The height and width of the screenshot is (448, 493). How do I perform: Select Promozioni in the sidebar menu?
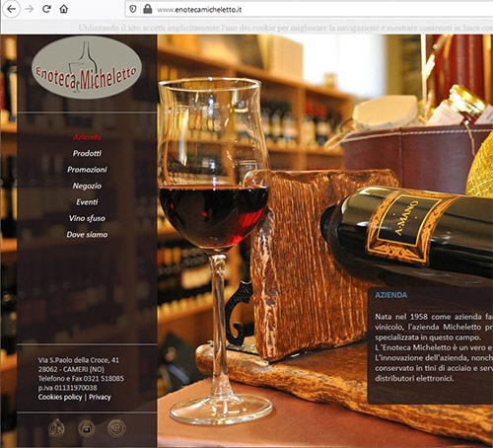click(87, 170)
